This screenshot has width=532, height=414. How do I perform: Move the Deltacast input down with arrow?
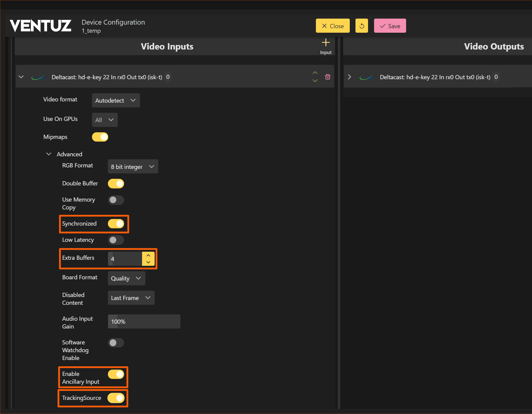click(x=315, y=81)
